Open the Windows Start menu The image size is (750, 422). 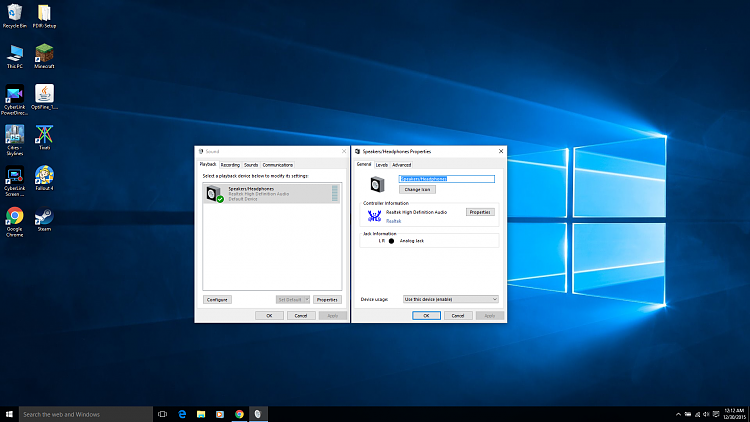[x=9, y=414]
